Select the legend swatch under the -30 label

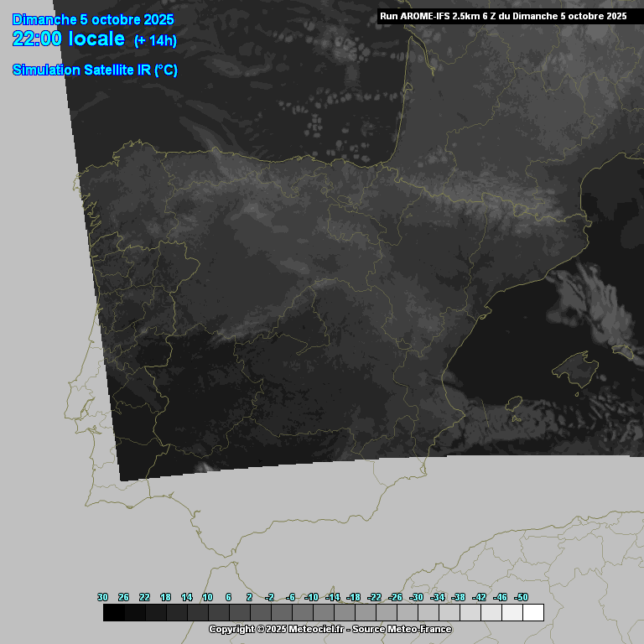click(x=428, y=612)
